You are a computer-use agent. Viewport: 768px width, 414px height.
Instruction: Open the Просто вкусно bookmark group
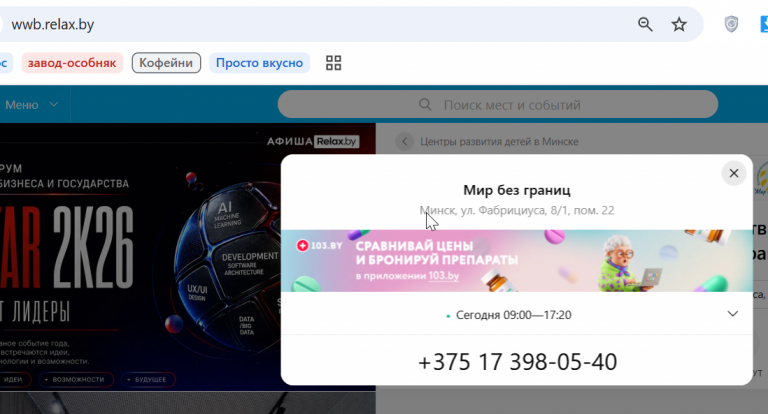(260, 63)
